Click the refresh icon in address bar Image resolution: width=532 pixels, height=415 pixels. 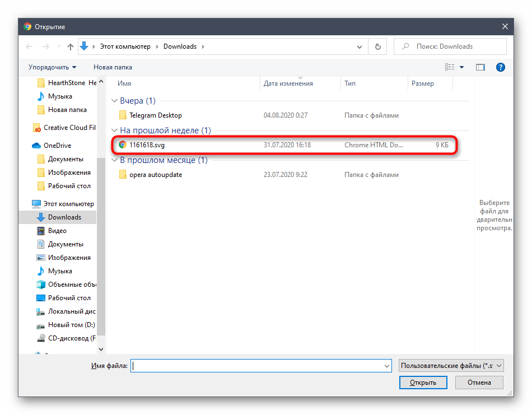click(x=378, y=47)
